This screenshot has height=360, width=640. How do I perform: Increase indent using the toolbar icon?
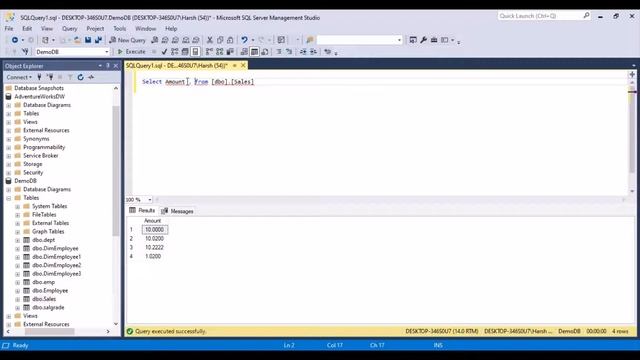click(313, 52)
